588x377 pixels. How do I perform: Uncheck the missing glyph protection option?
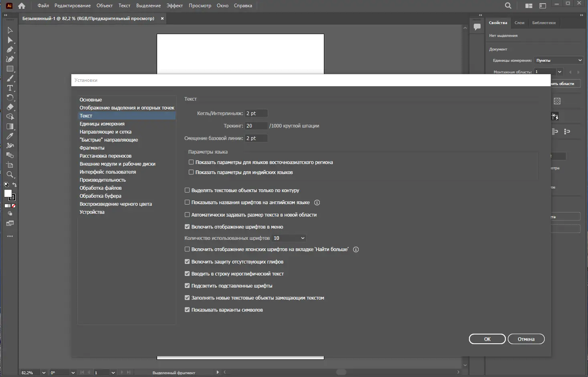tap(187, 262)
